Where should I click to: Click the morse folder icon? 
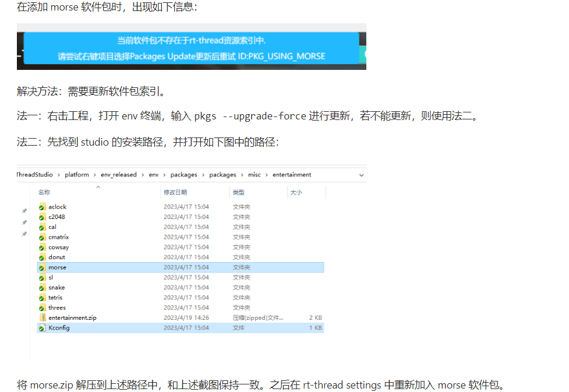tap(43, 267)
